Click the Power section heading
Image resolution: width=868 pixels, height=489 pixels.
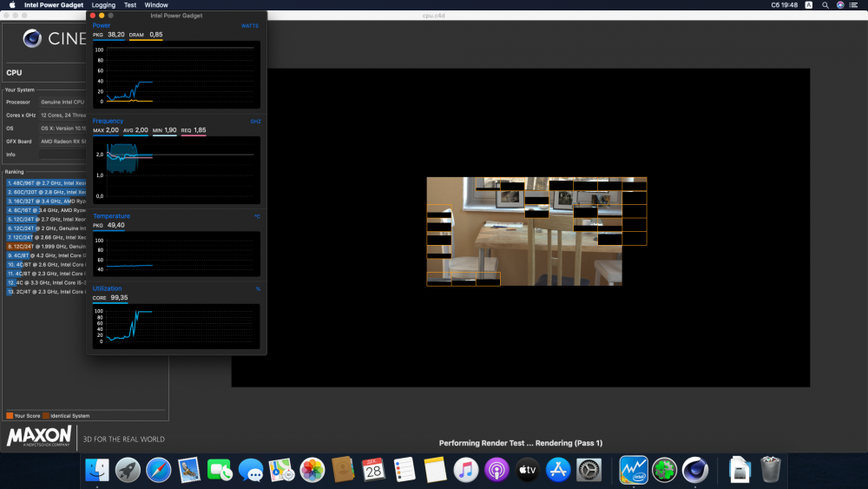102,25
